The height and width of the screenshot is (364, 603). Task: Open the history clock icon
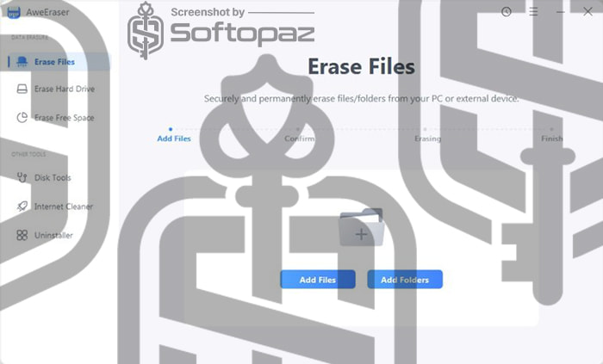[x=507, y=12]
